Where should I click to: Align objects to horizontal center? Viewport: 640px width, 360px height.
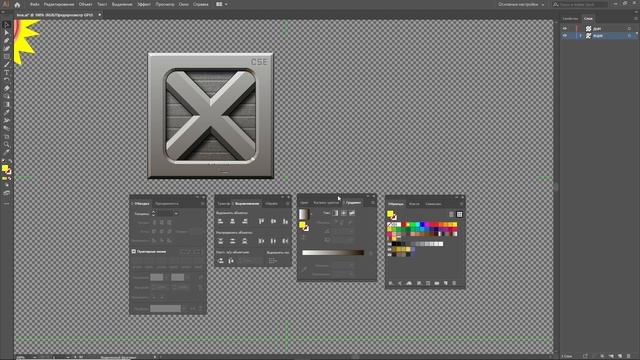point(232,221)
